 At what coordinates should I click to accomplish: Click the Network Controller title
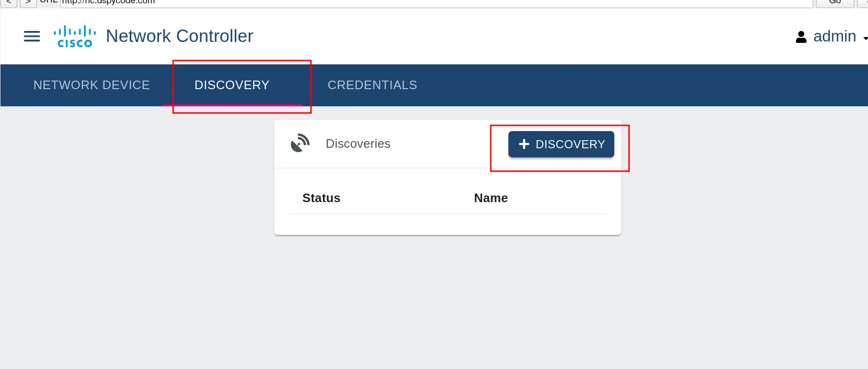click(179, 36)
